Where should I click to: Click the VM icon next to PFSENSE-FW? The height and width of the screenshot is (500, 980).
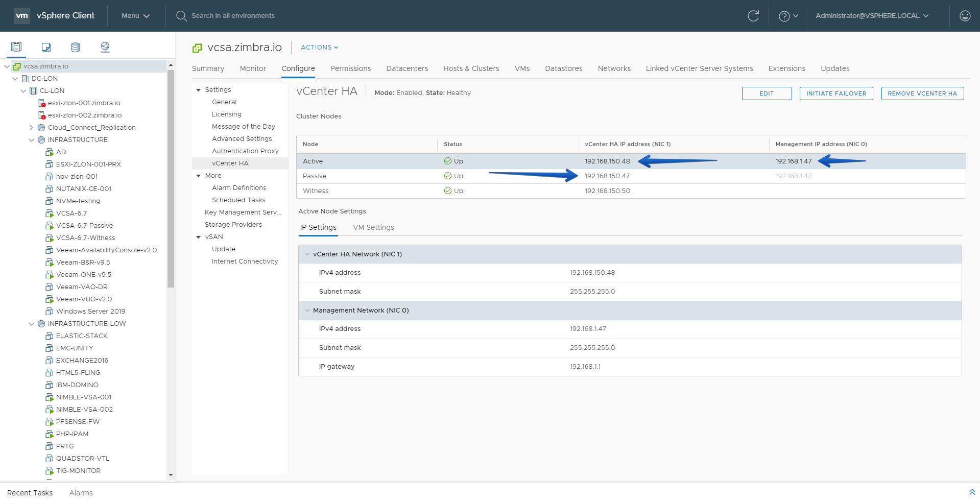[x=50, y=422]
